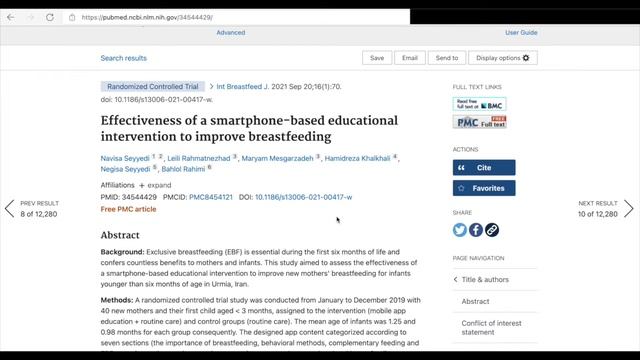Screen dimensions: 640x360
Task: Copy permalink with chain icon
Action: 492,230
